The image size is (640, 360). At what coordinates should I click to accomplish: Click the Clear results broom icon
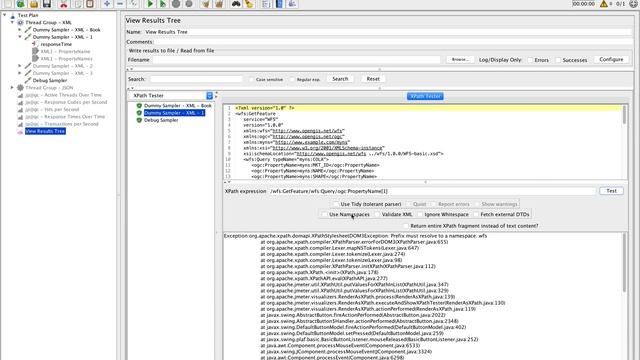[206, 4]
